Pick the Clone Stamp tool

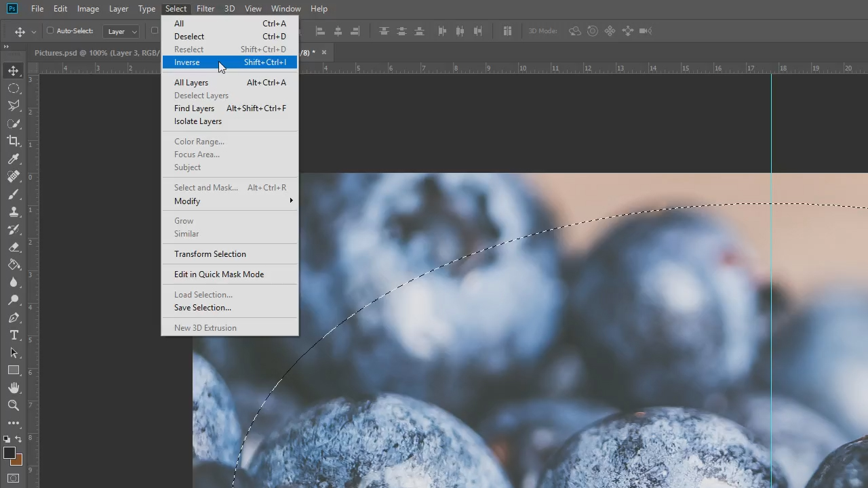[14, 212]
